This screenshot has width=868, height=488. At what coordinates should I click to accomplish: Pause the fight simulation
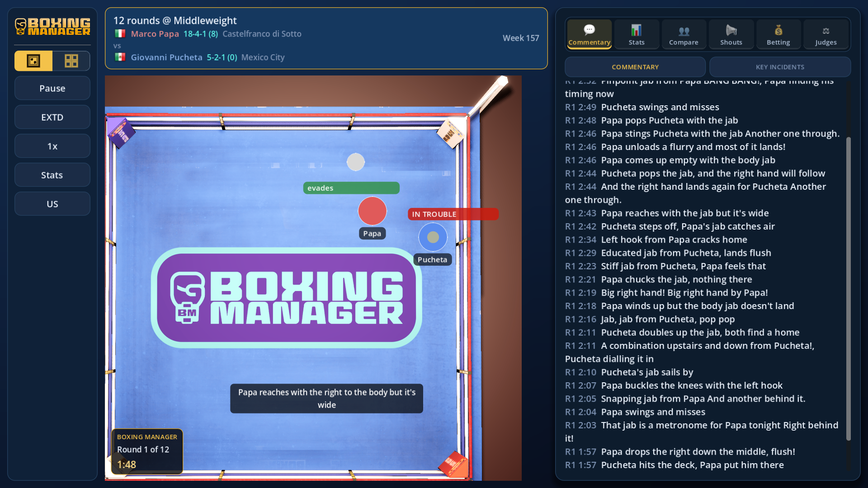pos(52,88)
